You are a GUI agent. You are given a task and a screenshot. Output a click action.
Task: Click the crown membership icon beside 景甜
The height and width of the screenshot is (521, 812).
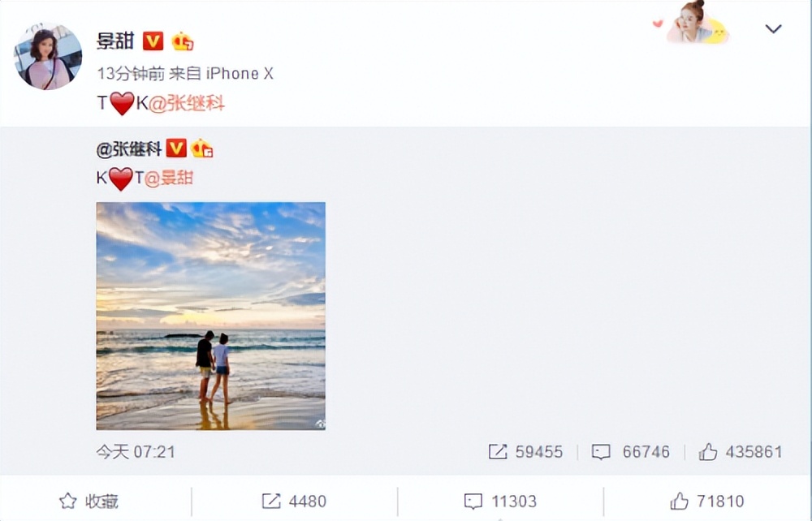pyautogui.click(x=182, y=41)
